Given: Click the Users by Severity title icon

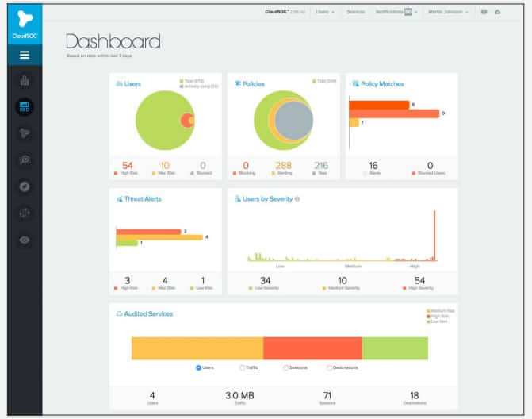Looking at the screenshot, I should coord(238,198).
